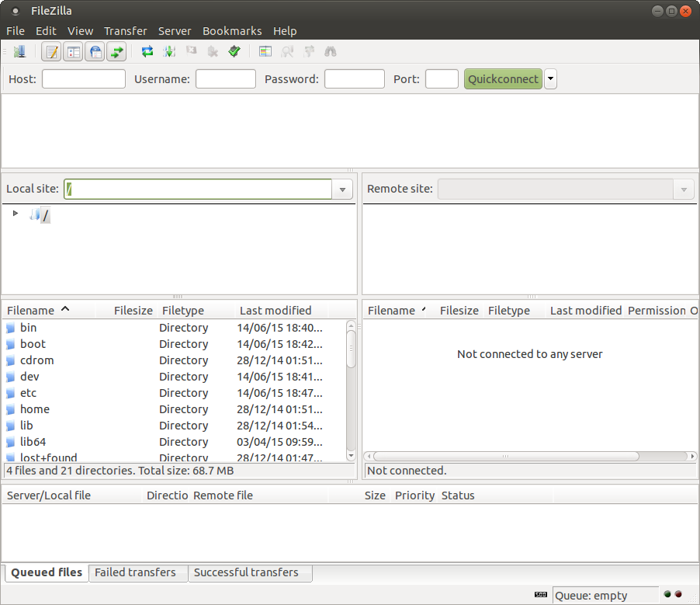Enable directory comparison
The height and width of the screenshot is (605, 700).
(265, 51)
